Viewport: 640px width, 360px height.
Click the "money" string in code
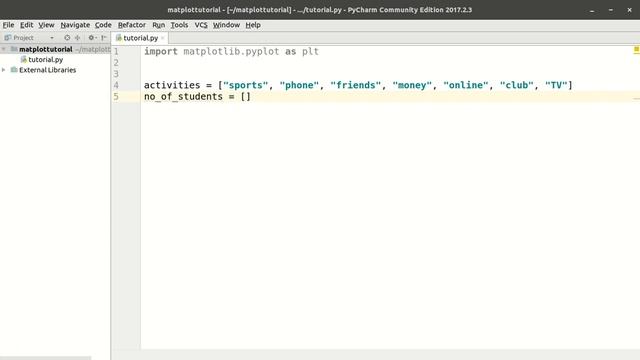coord(412,85)
